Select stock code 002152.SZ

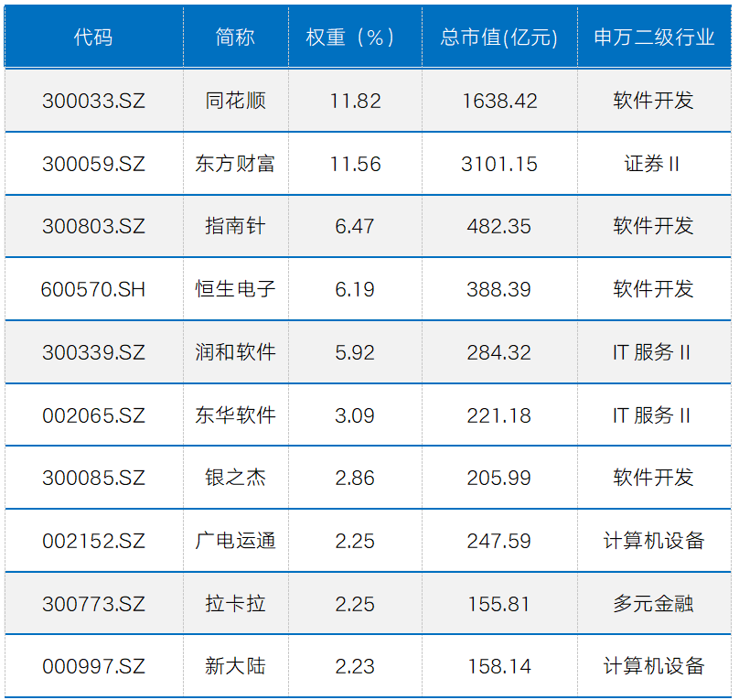pos(94,541)
